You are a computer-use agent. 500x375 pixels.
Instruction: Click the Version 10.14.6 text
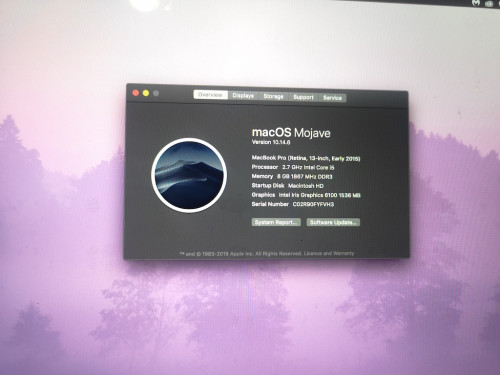[271, 142]
